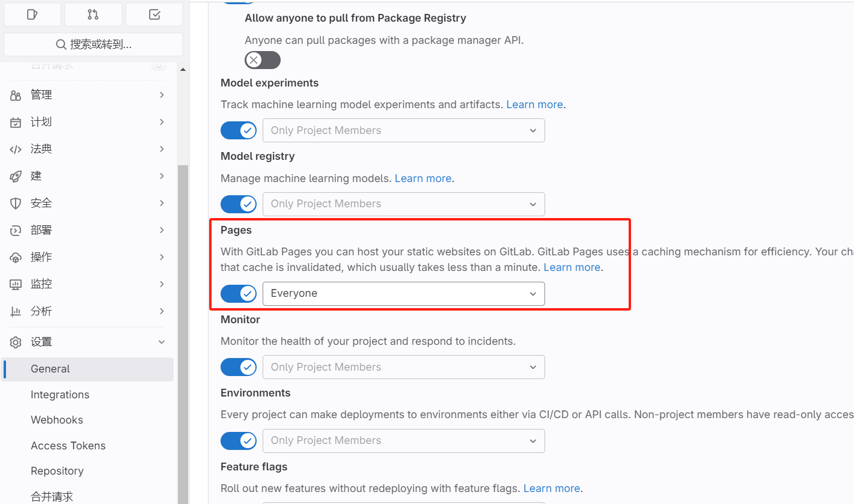Turn off the Model registry toggle
854x504 pixels.
click(239, 204)
